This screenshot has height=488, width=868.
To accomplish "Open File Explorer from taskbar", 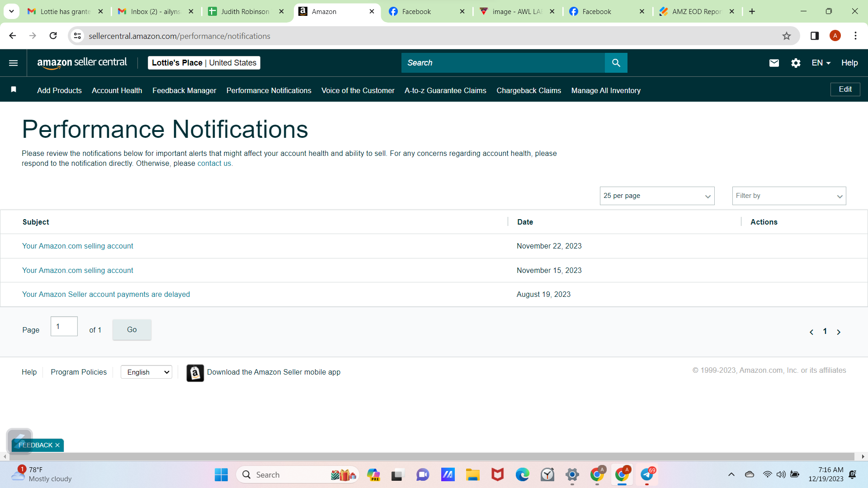I will (x=472, y=474).
